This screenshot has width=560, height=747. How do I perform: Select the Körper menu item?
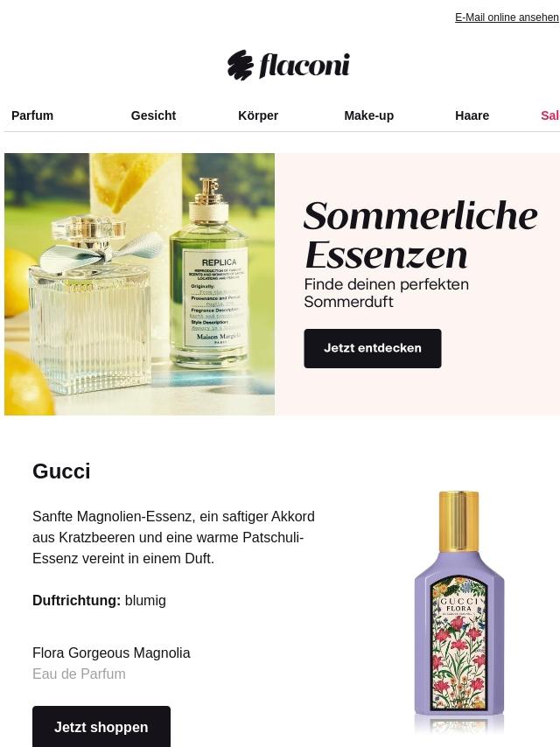click(258, 115)
